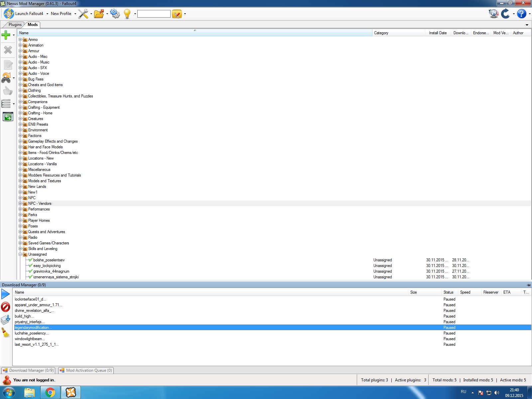The height and width of the screenshot is (399, 532).
Task: Open the New Profile dropdown arrow
Action: coord(75,14)
